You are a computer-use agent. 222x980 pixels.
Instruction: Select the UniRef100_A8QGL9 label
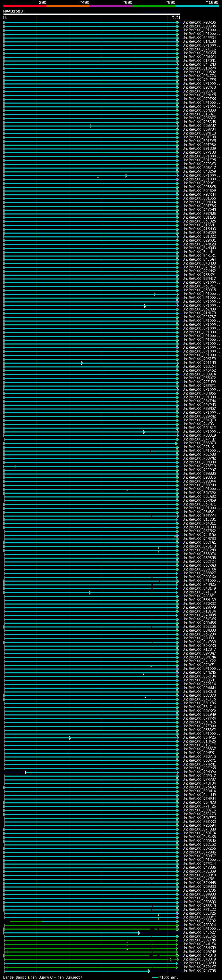tap(199, 436)
